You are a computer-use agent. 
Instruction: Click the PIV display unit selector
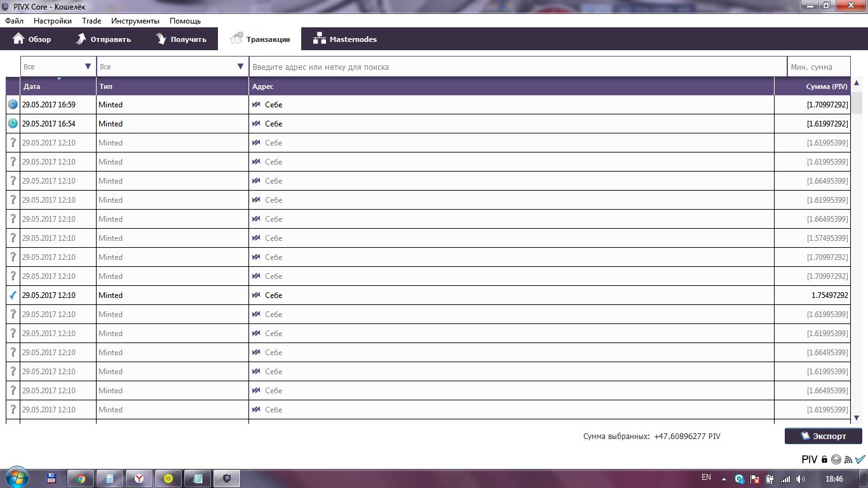(x=809, y=459)
